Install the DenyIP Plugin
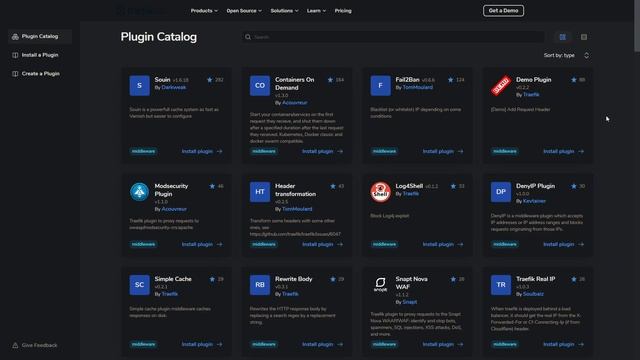This screenshot has width=640, height=360. (x=564, y=244)
